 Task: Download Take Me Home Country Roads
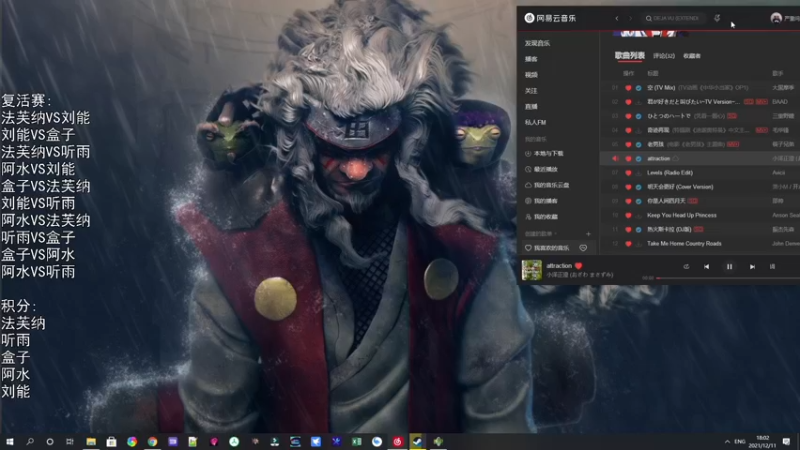(x=638, y=244)
